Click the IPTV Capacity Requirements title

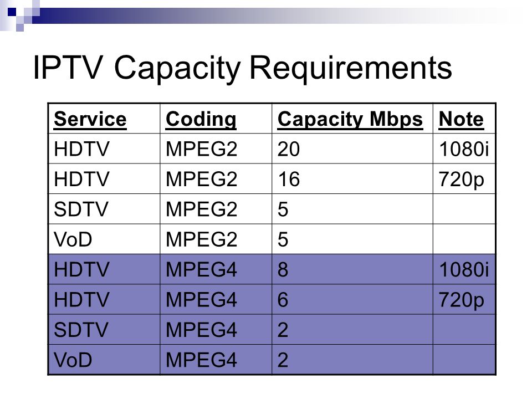[242, 68]
